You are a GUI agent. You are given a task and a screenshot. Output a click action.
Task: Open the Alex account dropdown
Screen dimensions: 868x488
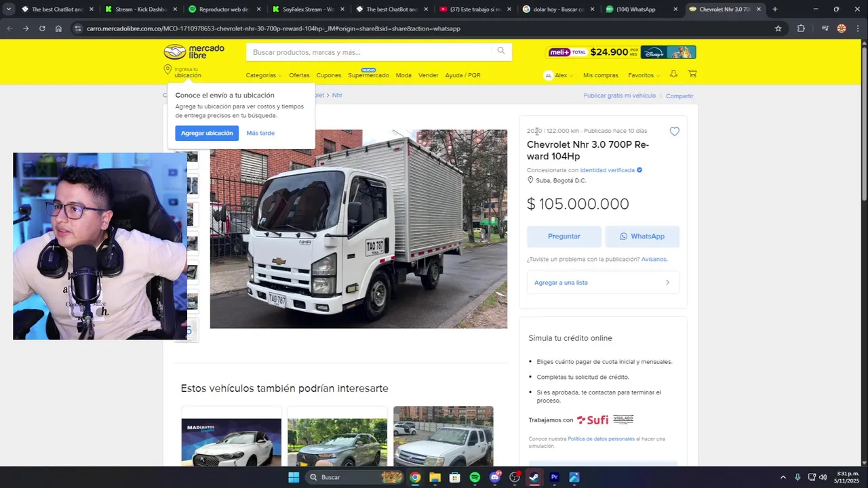(558, 75)
